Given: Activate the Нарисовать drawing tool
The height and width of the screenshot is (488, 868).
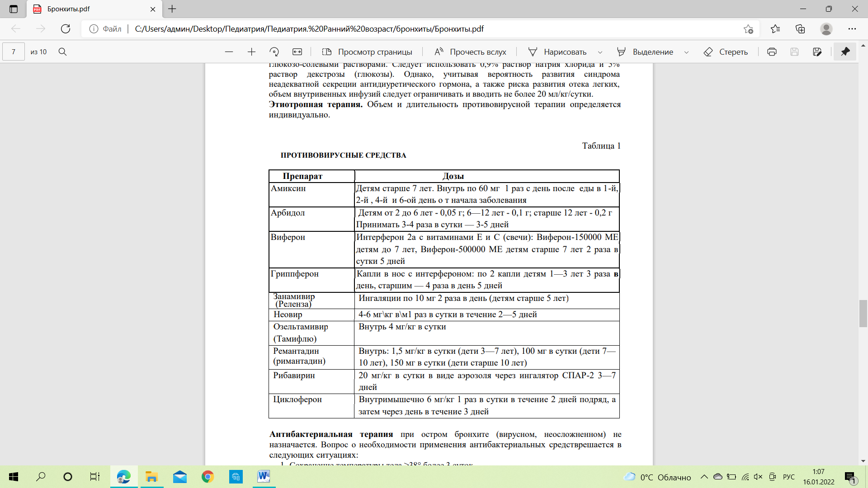Looking at the screenshot, I should pos(557,52).
